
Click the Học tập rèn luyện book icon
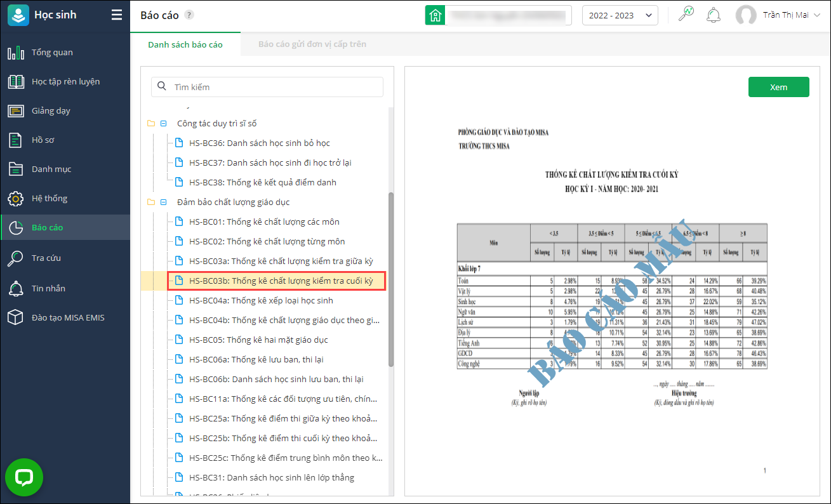coord(16,81)
